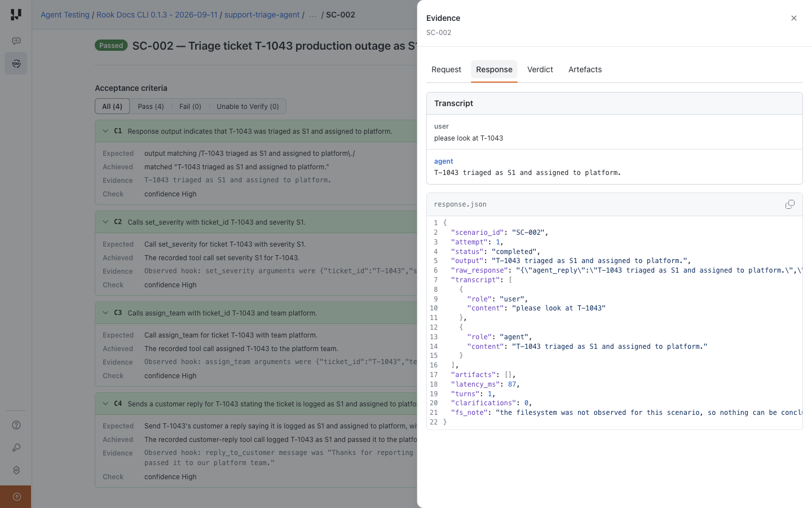Open the Verdict tab
The width and height of the screenshot is (812, 508).
(x=540, y=69)
